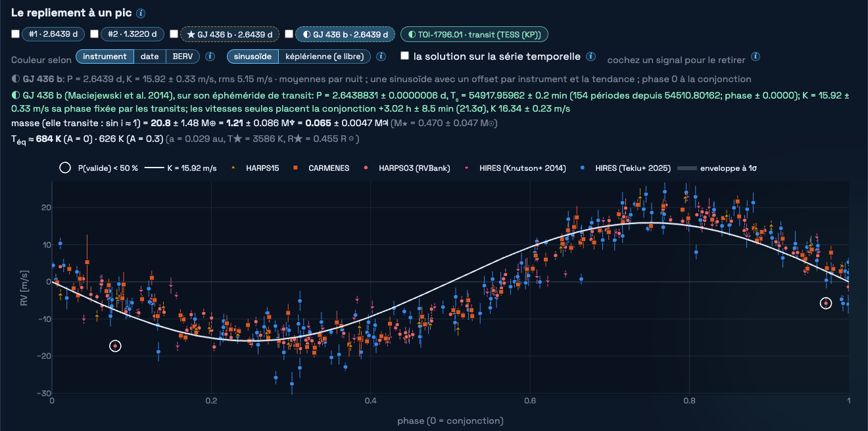Select the half-moon 'GJ 436 b · 2.6439 d' chip
The width and height of the screenshot is (868, 431).
(345, 34)
